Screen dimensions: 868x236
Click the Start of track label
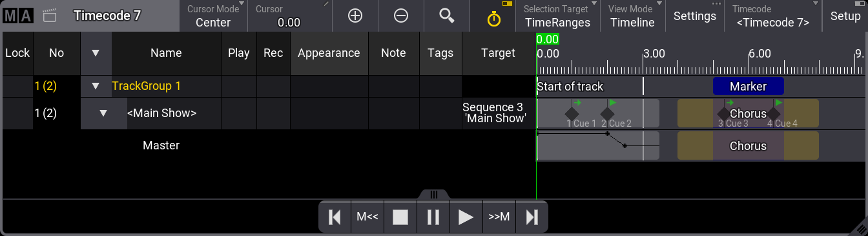point(570,87)
